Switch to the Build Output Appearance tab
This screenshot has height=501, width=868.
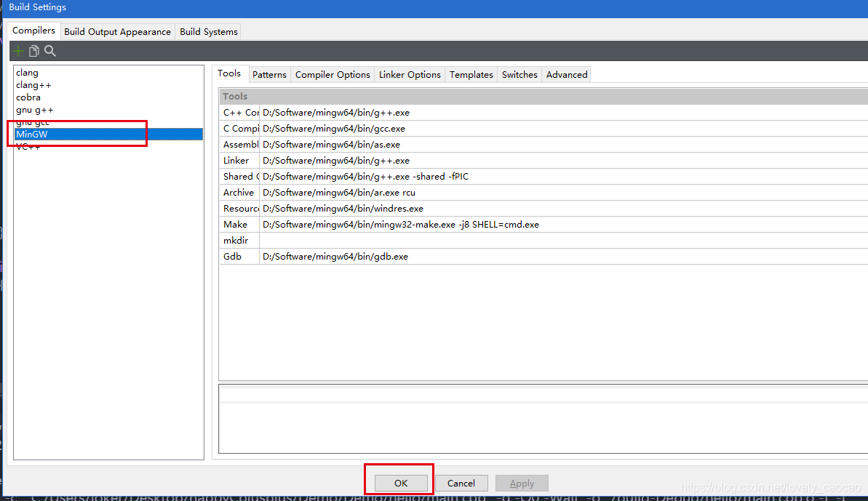tap(117, 31)
